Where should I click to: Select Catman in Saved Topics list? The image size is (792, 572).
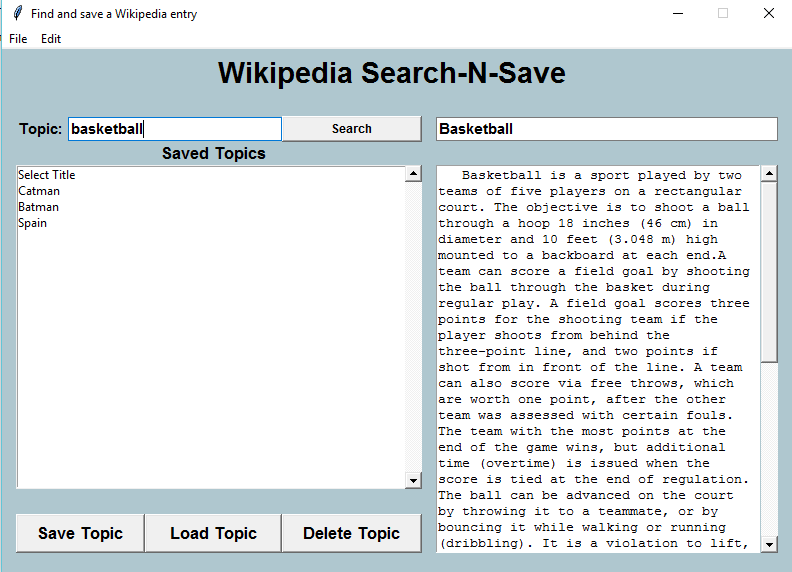pos(211,191)
